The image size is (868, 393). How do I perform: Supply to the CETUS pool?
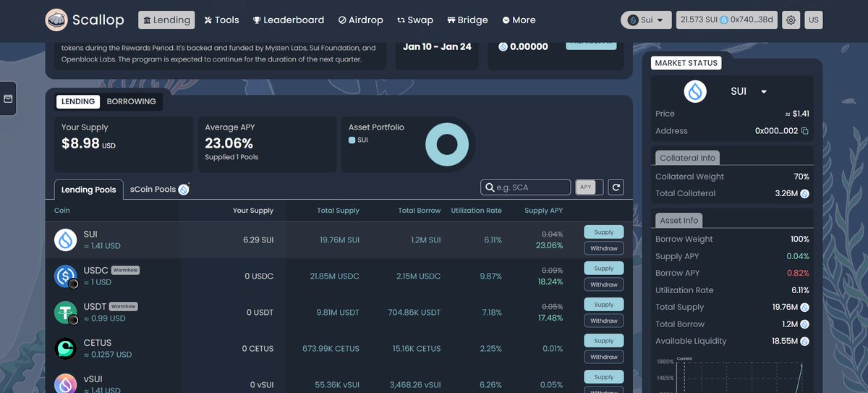click(x=604, y=341)
